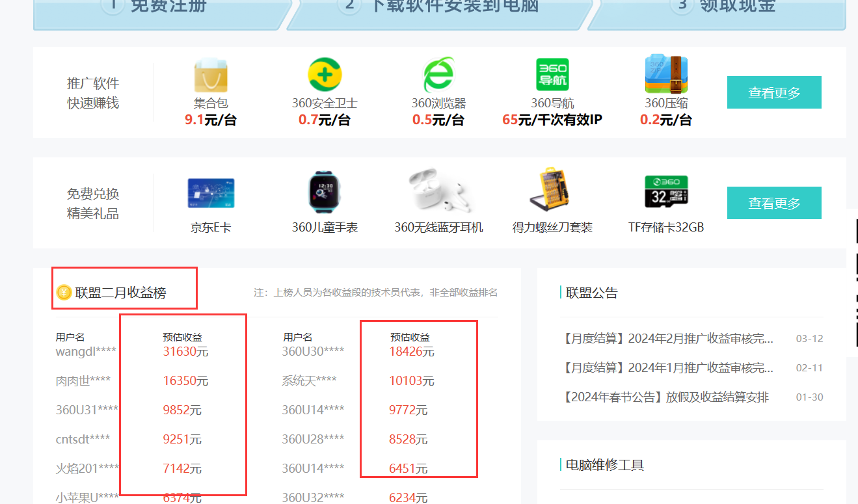Image resolution: width=858 pixels, height=504 pixels.
Task: Click the 9852元 earnings value
Action: [182, 410]
